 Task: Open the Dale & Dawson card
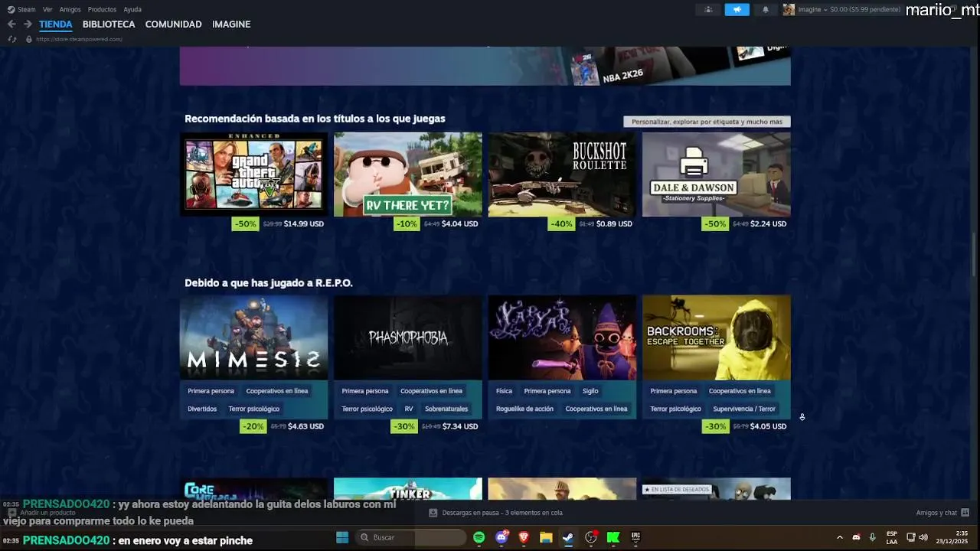coord(717,174)
